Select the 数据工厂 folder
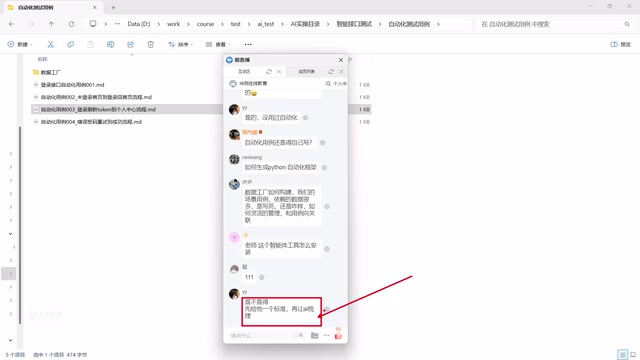Screen dimensions: 640x360 tap(51, 72)
